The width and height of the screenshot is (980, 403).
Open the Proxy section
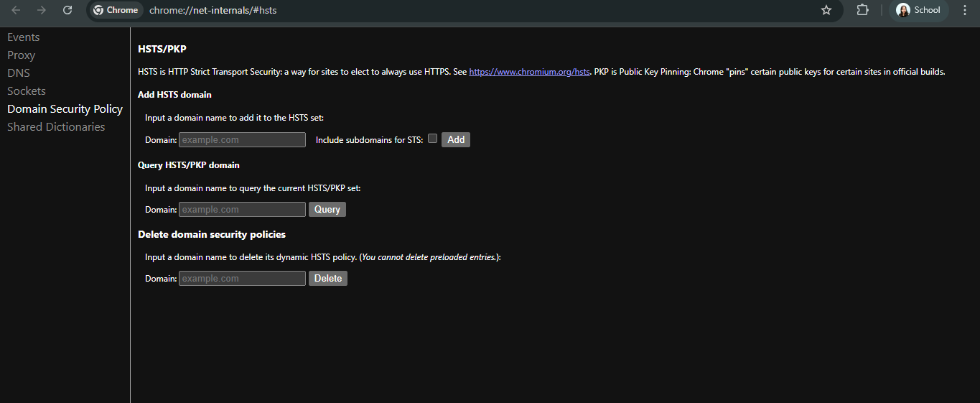click(22, 55)
